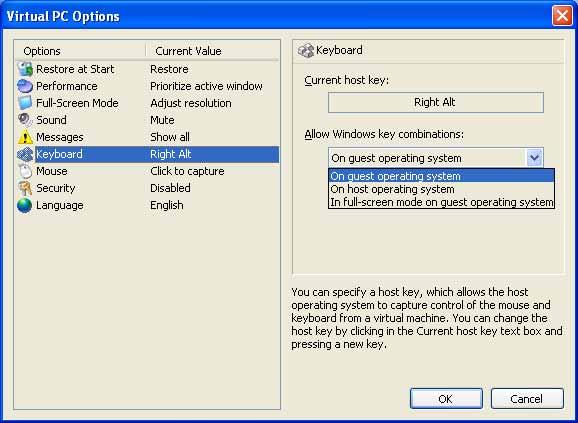Select the Keyboard row in options list
The width and height of the screenshot is (578, 423).
coord(147,154)
